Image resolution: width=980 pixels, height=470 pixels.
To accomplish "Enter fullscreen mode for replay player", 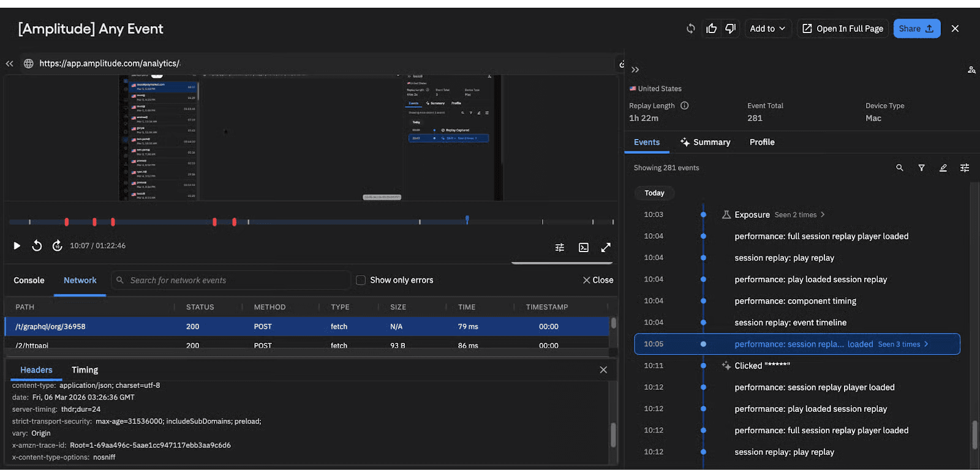I will 606,247.
